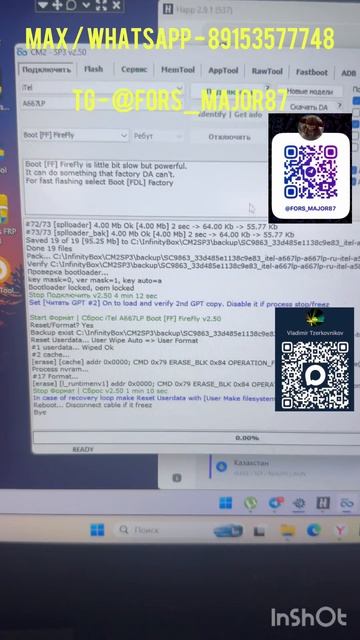Click the fullscreen icon in top overlay toolbar

(101, 5)
